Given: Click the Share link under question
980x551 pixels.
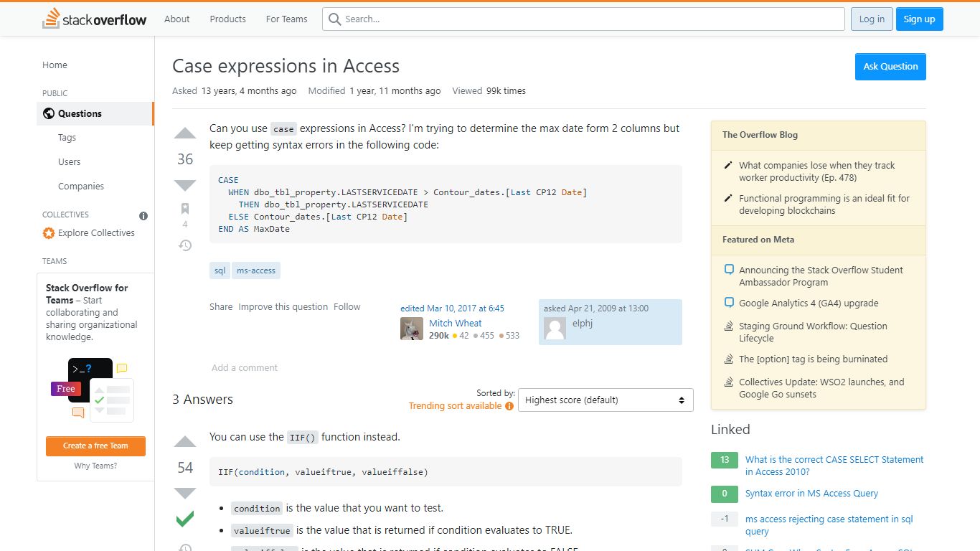Looking at the screenshot, I should click(x=221, y=307).
